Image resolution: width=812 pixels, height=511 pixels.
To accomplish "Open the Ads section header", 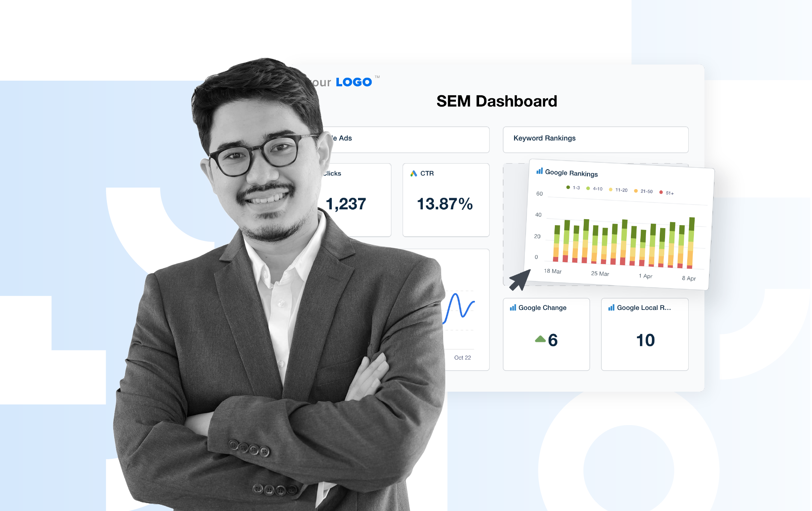I will [x=406, y=140].
